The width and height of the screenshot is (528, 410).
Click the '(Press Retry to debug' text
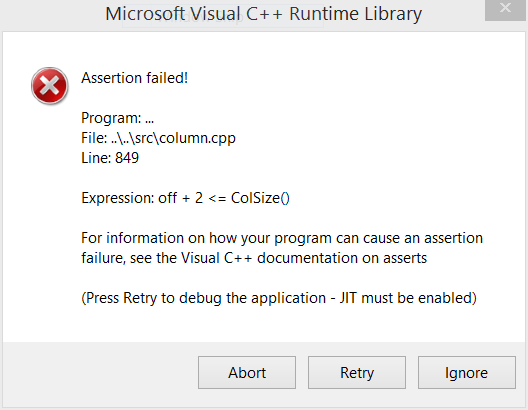(x=151, y=298)
